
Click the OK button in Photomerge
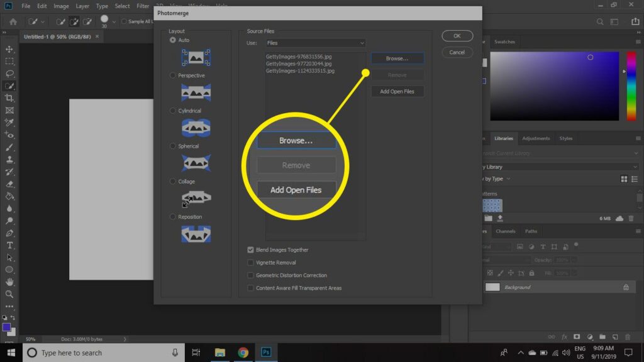pos(457,36)
